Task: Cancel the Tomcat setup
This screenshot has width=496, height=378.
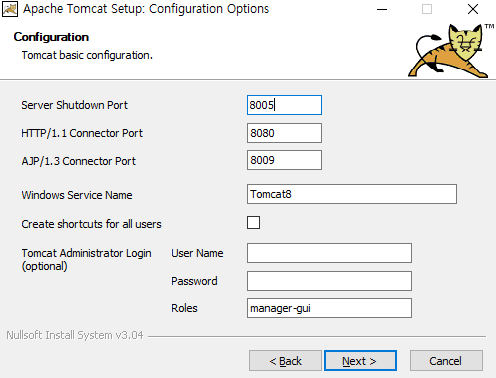Action: coord(446,361)
